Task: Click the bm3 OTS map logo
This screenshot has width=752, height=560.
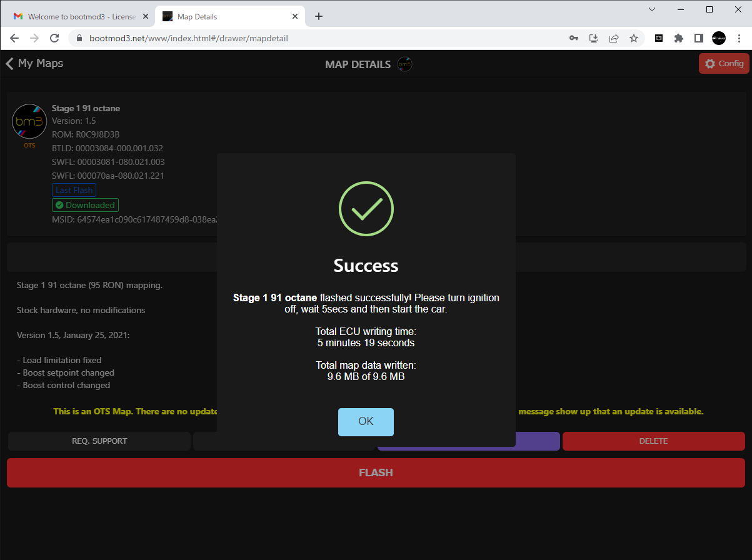Action: pos(29,121)
